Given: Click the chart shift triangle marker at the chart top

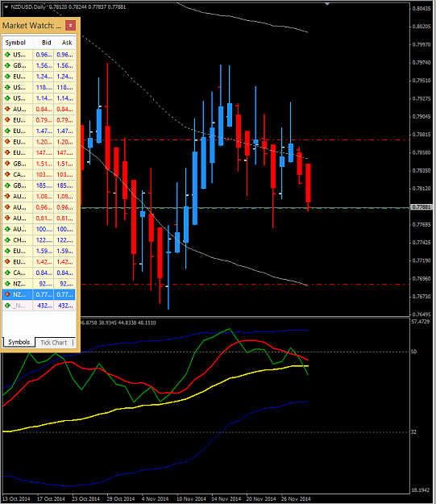Looking at the screenshot, I should point(327,4).
